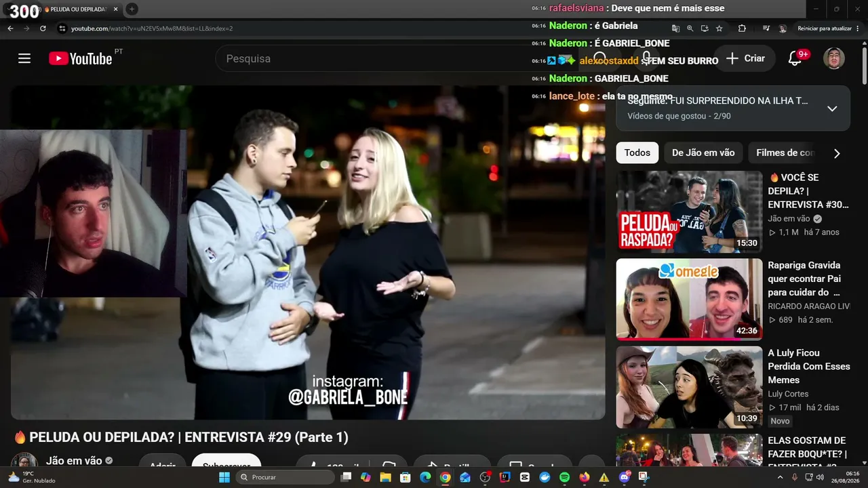Expand the playlist panel chevron

[832, 108]
